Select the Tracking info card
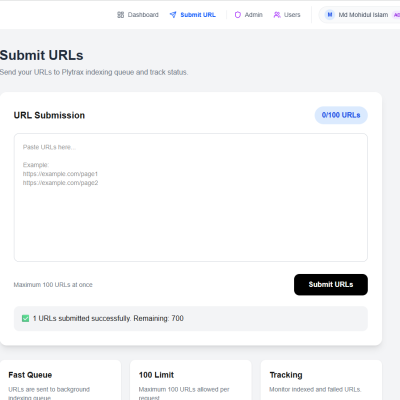 (321, 380)
